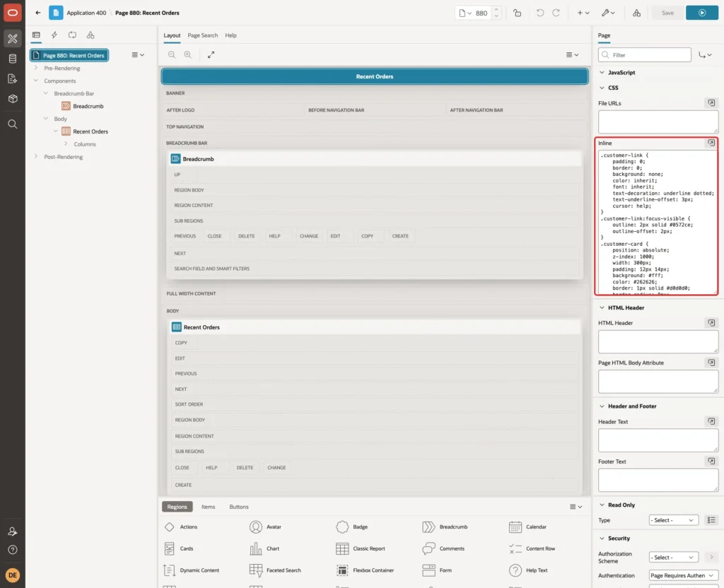
Task: Open Team Development icon in left sidebar
Action: pyautogui.click(x=13, y=79)
